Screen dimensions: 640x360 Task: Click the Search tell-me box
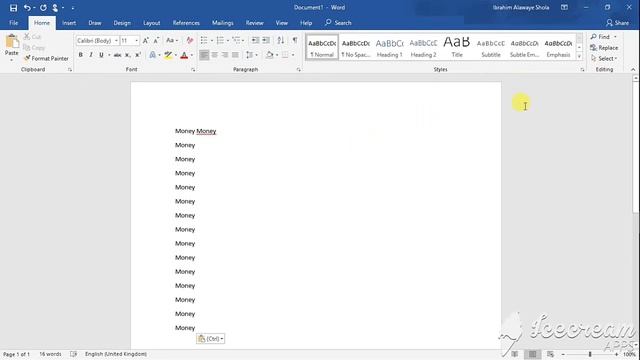(338, 23)
